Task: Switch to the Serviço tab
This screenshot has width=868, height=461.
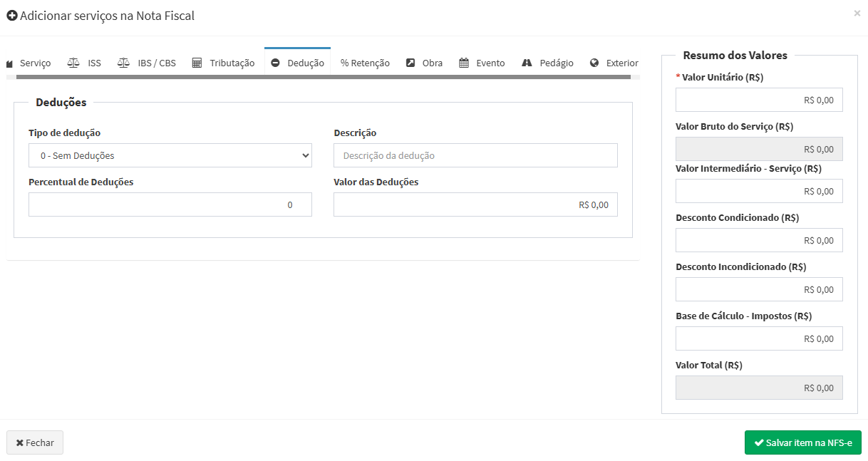Action: click(29, 63)
